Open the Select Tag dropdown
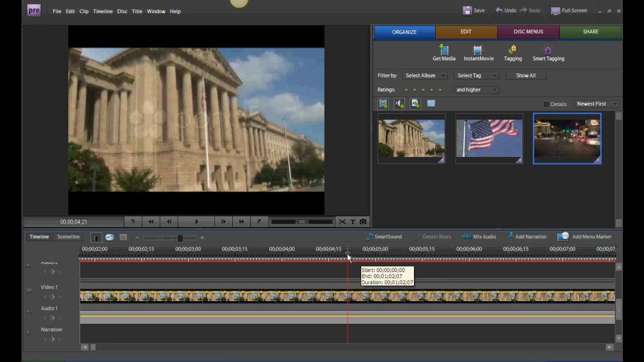Viewport: 644px width, 362px height. click(476, 75)
